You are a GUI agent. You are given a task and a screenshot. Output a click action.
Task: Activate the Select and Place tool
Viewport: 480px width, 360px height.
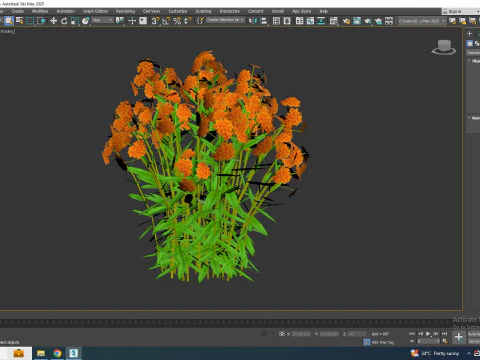tap(86, 21)
